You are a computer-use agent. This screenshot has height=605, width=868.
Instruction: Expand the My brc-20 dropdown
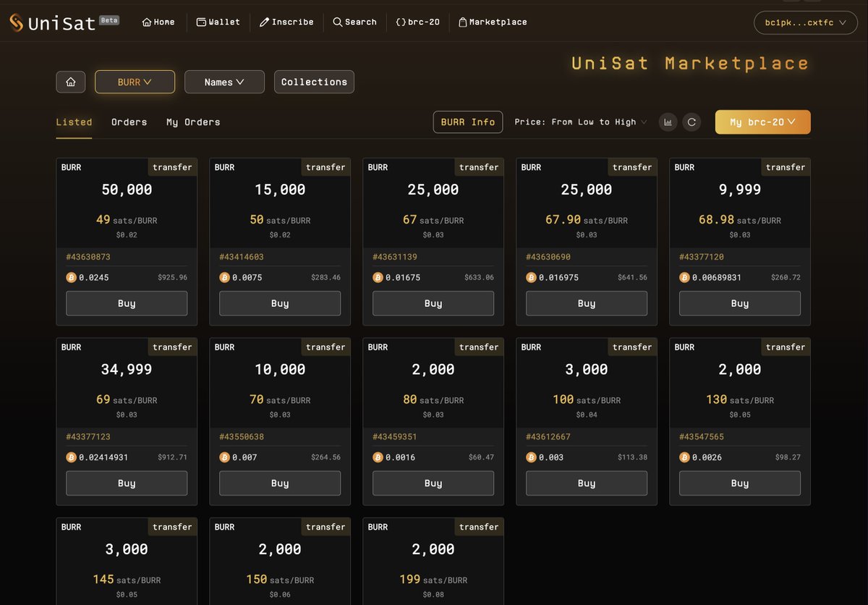762,122
